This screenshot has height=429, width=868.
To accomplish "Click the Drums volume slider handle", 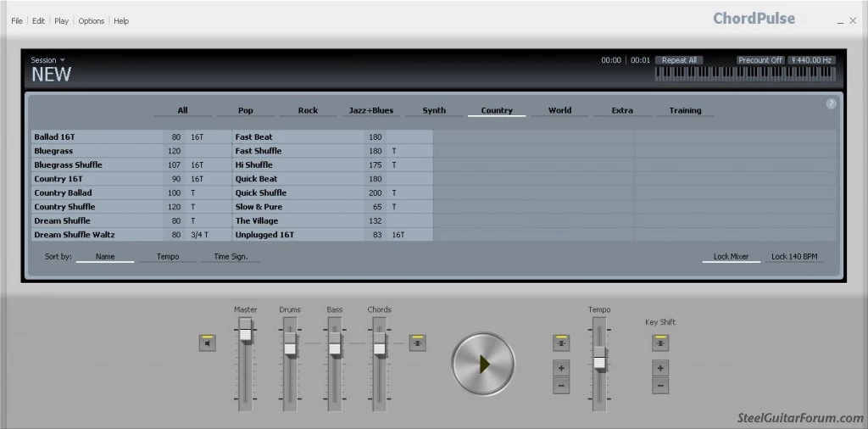I will 290,348.
